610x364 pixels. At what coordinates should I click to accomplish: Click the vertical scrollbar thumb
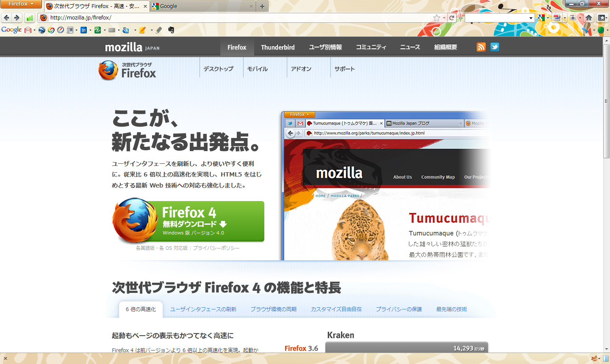606,101
